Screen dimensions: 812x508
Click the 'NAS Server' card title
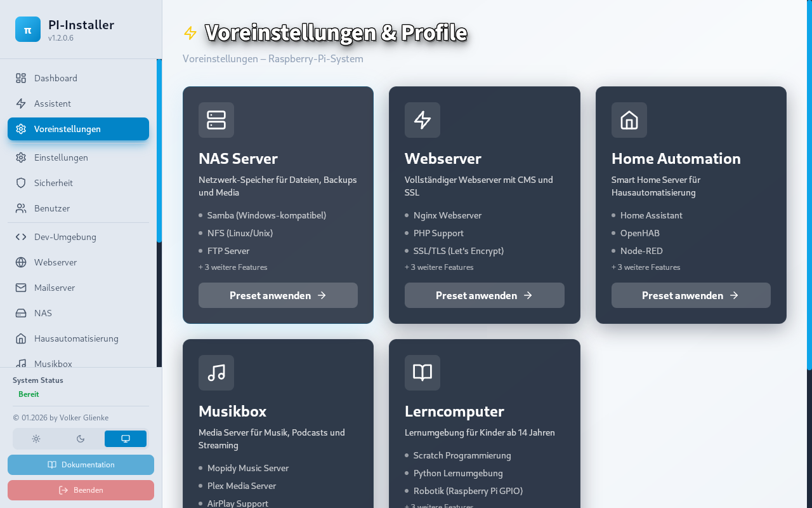point(238,158)
